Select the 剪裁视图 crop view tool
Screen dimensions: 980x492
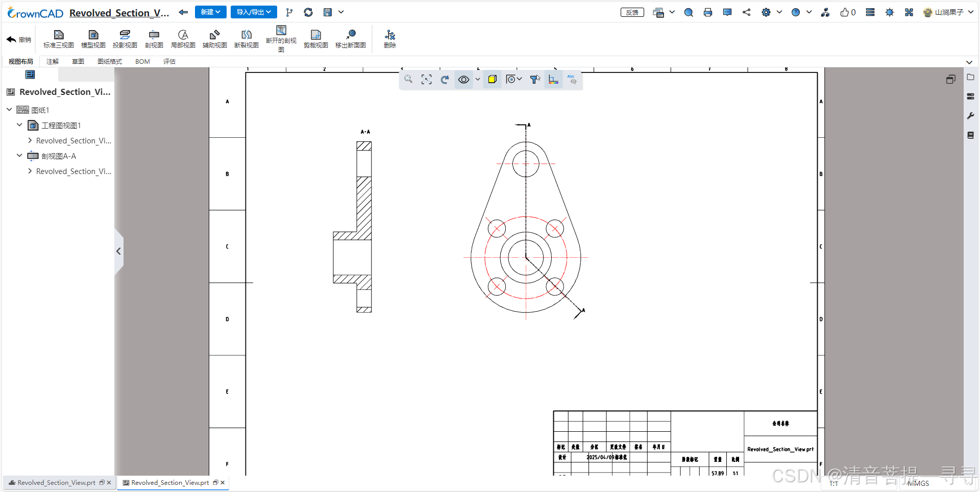coord(316,39)
